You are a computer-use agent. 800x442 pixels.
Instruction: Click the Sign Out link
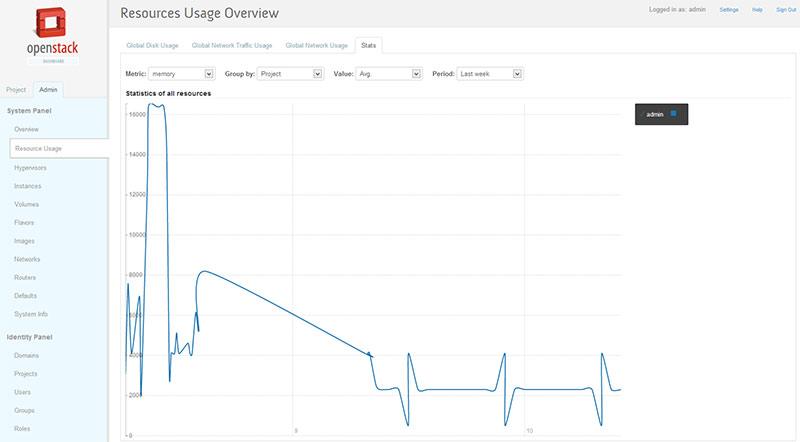pyautogui.click(x=786, y=10)
